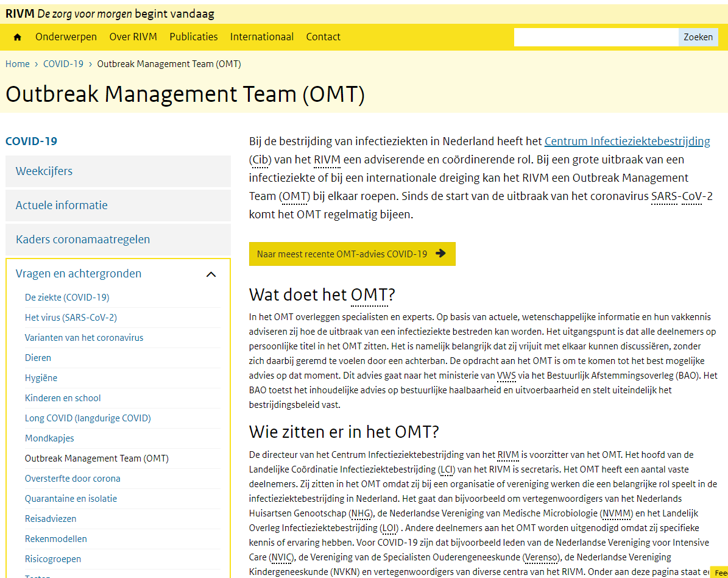
Task: Go to the home icon in navigation bar
Action: [x=18, y=37]
